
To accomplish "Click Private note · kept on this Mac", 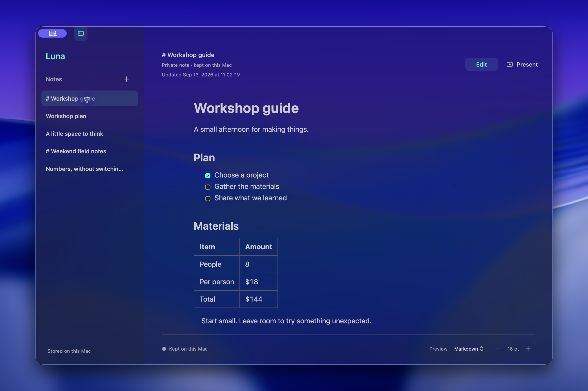I will click(x=197, y=65).
